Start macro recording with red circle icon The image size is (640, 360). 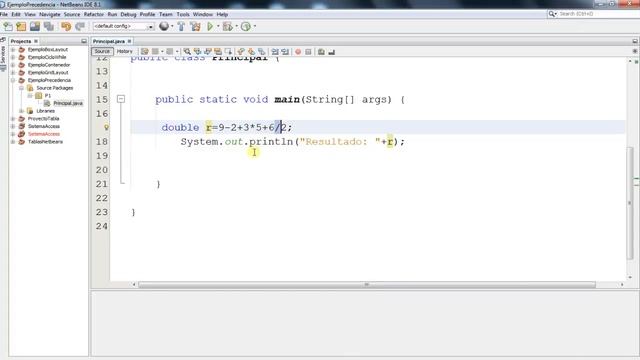[298, 52]
